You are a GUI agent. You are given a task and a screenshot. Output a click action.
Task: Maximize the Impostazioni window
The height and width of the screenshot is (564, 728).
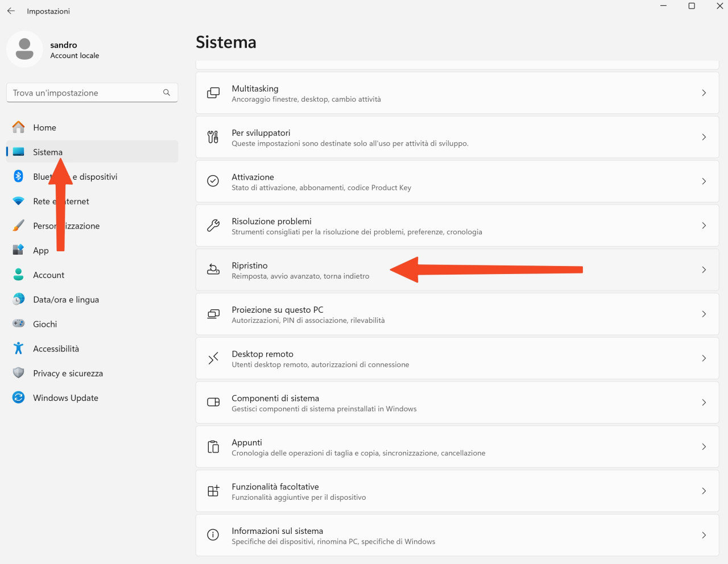692,6
